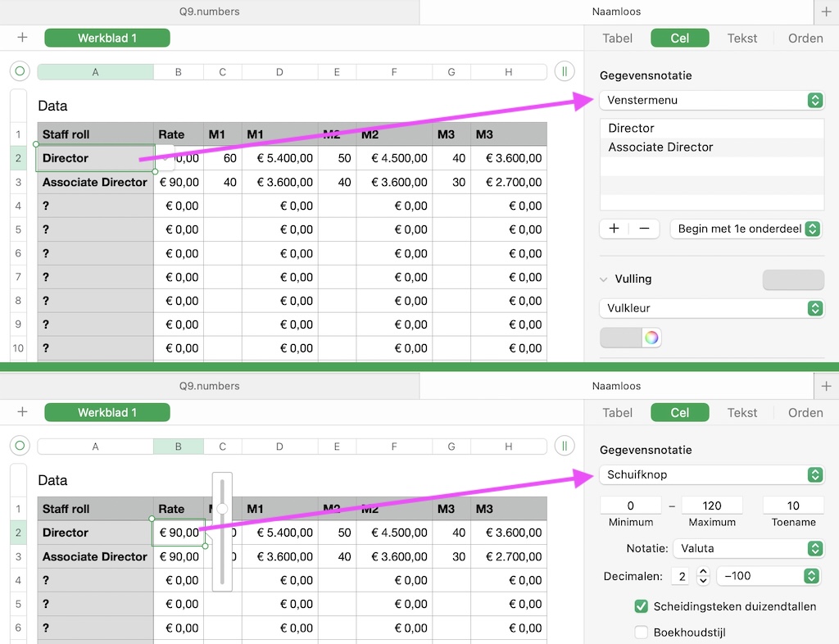
Task: Open pop-up arrow in Director cell, top window
Action: [166, 158]
